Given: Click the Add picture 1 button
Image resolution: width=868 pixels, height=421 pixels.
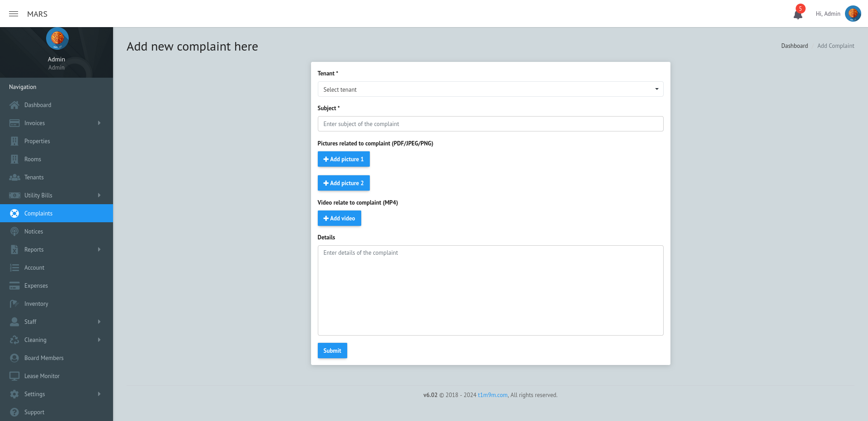Looking at the screenshot, I should [x=344, y=159].
